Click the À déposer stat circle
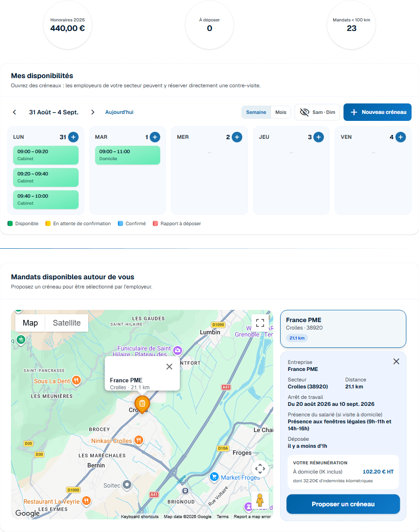Image resolution: width=419 pixels, height=532 pixels. [x=209, y=25]
